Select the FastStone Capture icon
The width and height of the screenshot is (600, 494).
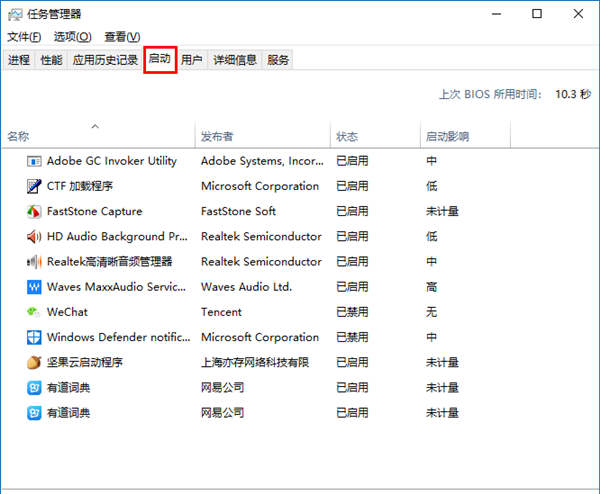coord(34,211)
